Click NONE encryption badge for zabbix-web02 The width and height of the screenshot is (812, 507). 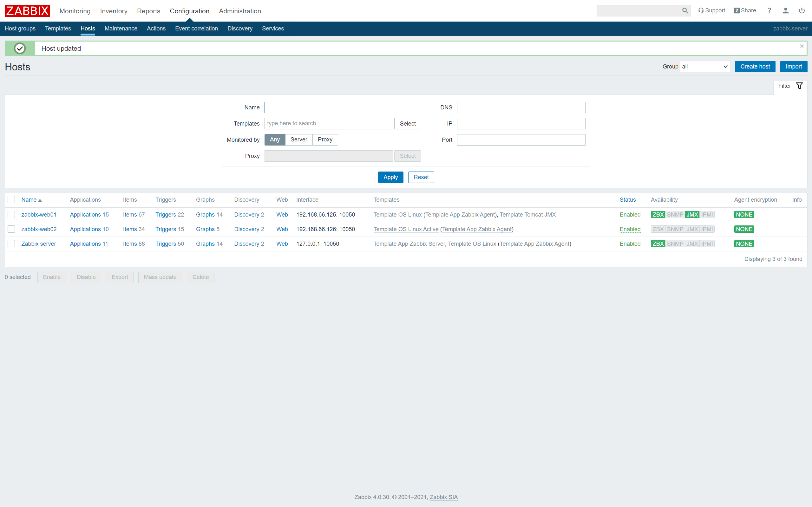tap(744, 229)
